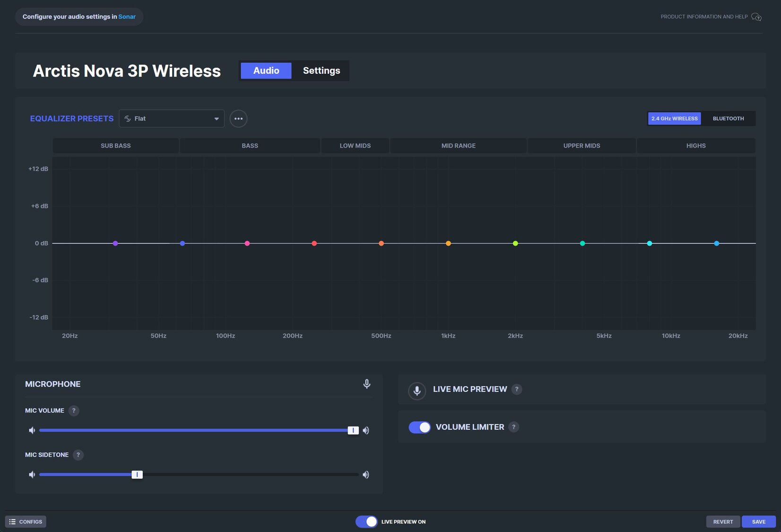The width and height of the screenshot is (781, 532).
Task: Click Product Information and Help link
Action: 704,17
